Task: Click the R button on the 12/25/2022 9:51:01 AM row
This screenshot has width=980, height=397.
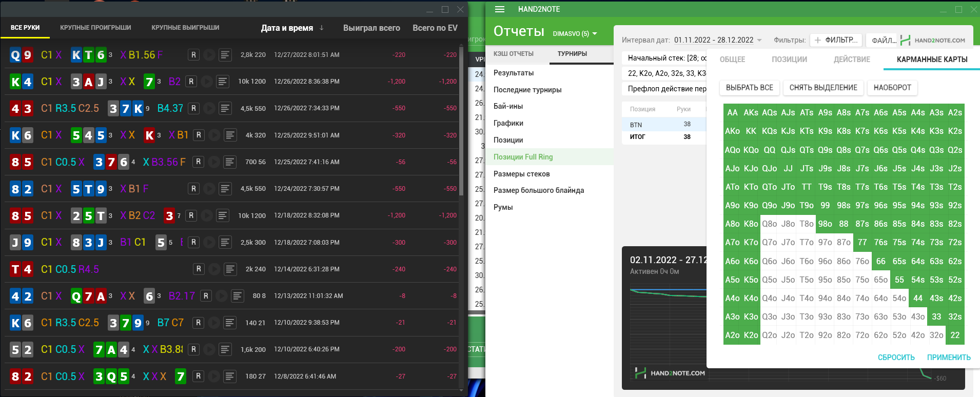Action: [x=199, y=135]
